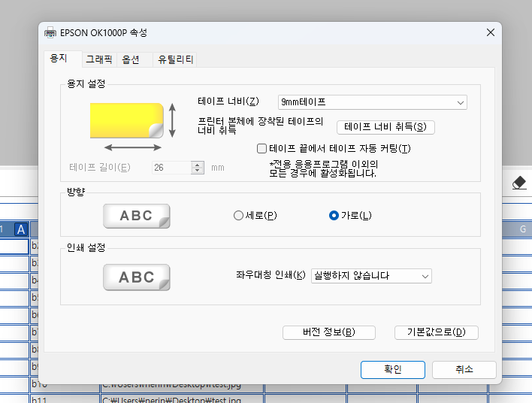Click the b11 cell in background table
This screenshot has width=532, height=403.
point(65,399)
